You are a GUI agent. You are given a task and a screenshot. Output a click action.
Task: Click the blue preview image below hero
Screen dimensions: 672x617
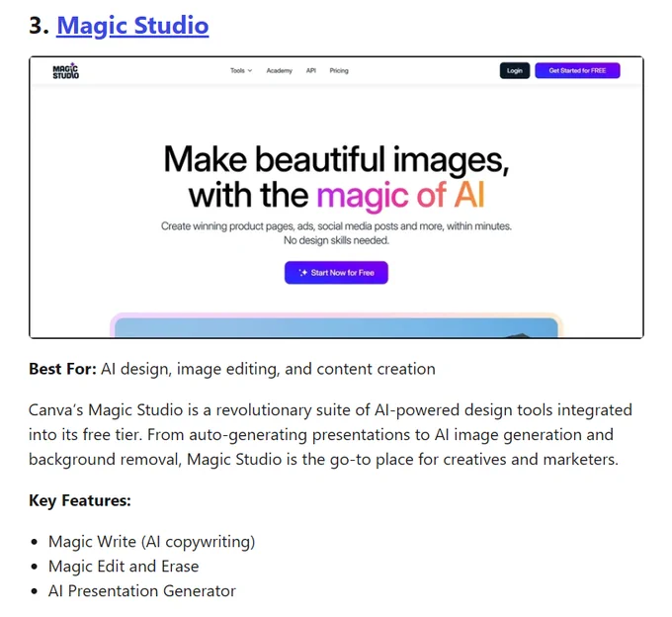pos(336,327)
